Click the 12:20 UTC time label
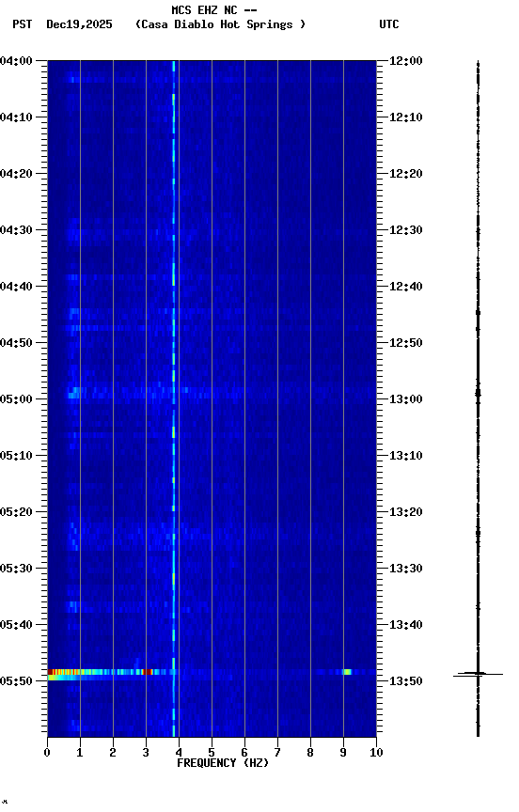Image resolution: width=519 pixels, height=812 pixels. point(406,174)
